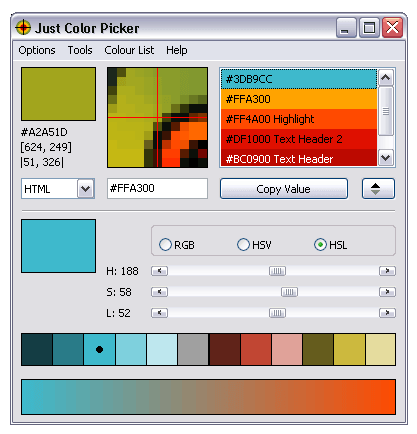Click the #FFA300 color code input field
Viewport: 417px width, 434px height.
(157, 188)
